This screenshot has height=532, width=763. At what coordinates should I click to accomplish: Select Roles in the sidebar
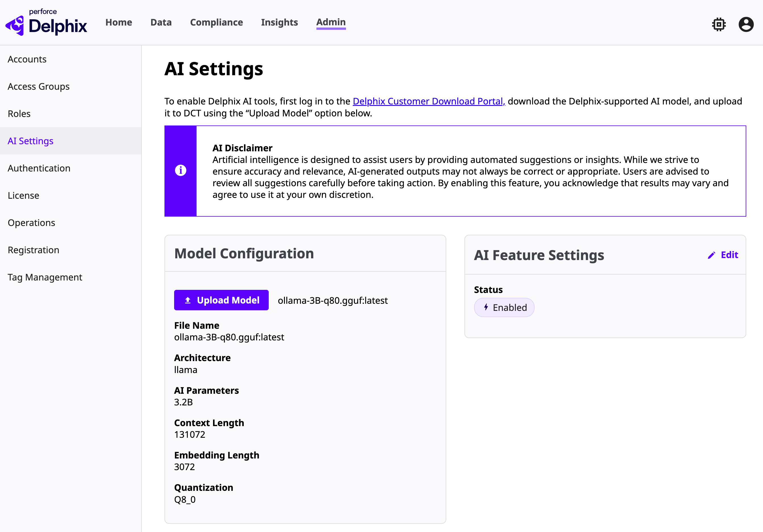click(x=70, y=114)
